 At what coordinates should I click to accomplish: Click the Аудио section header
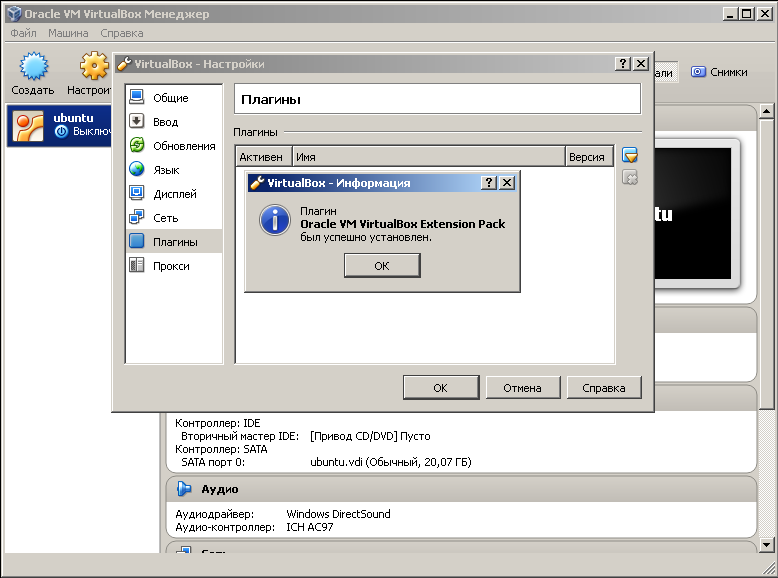(460, 489)
